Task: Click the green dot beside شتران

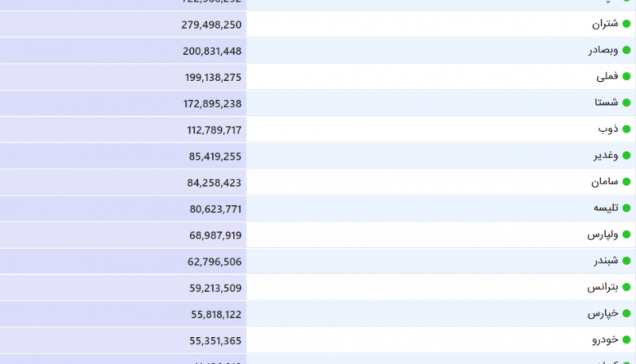Action: pos(626,24)
